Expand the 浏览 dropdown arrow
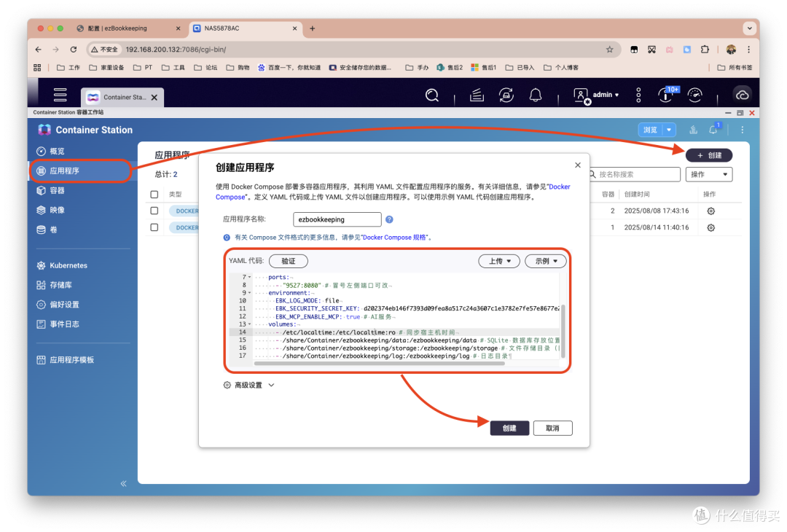 [x=669, y=130]
